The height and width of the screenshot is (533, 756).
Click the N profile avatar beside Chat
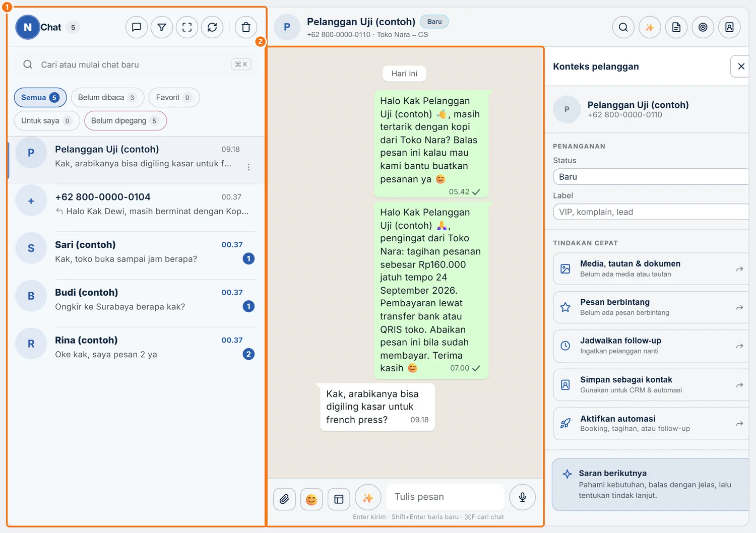tap(28, 27)
